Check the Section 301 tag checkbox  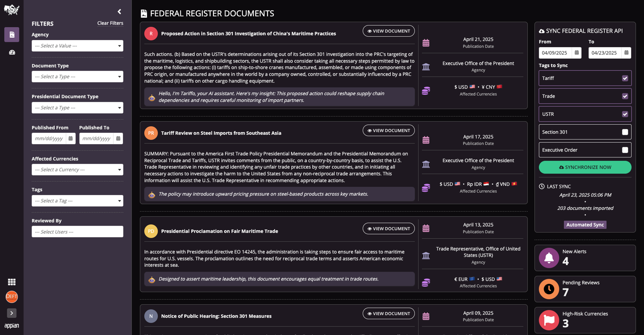click(625, 132)
